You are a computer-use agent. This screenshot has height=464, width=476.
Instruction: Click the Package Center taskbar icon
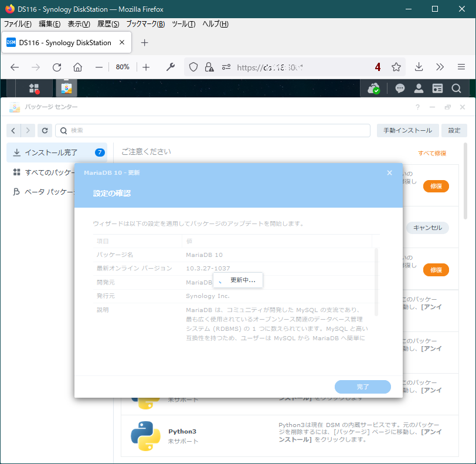pos(66,89)
